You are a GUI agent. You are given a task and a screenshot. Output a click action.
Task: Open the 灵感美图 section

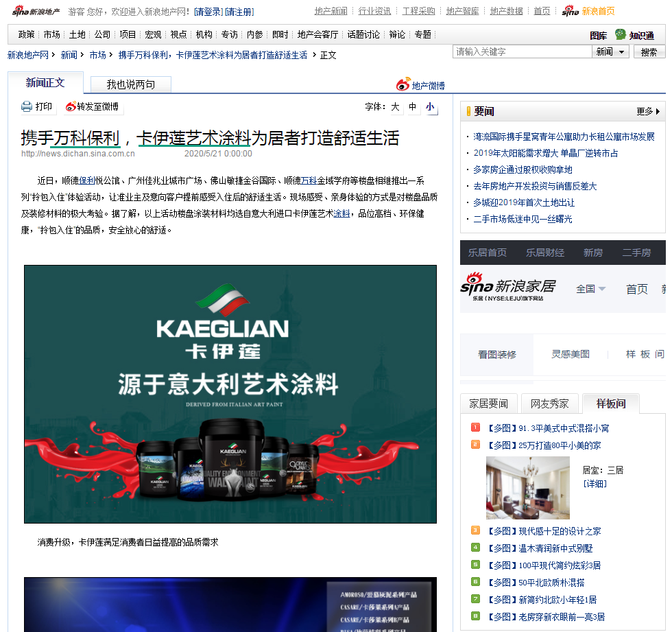coord(571,353)
